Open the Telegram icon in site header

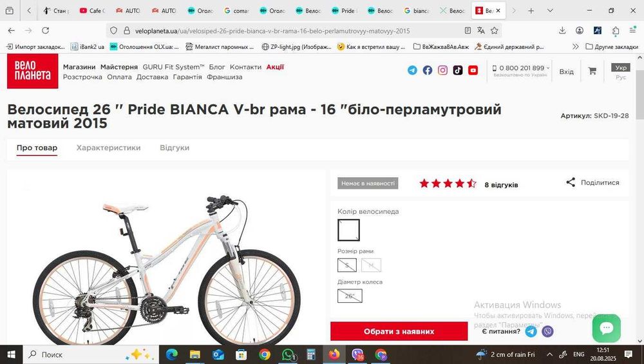(x=412, y=70)
